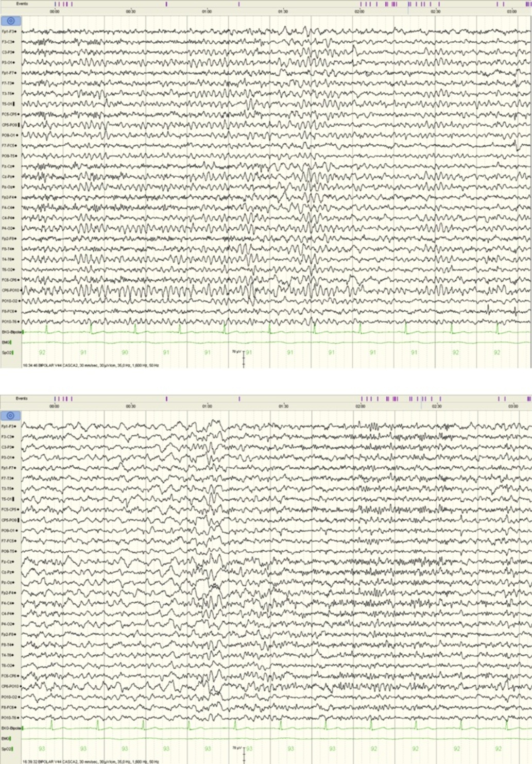Screen dimensions: 532x764
Task: Select P3-O1 channel label in upper panel
Action: tap(8, 63)
